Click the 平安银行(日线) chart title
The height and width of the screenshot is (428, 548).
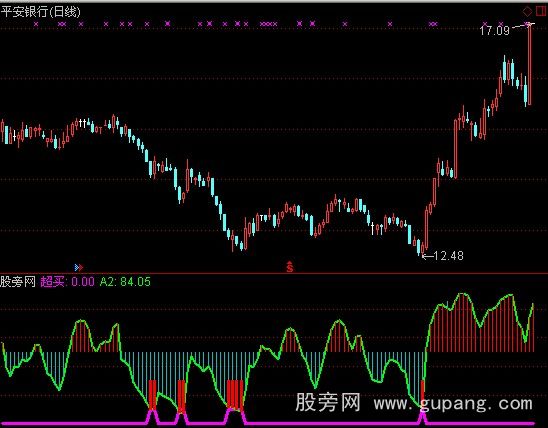pos(41,12)
